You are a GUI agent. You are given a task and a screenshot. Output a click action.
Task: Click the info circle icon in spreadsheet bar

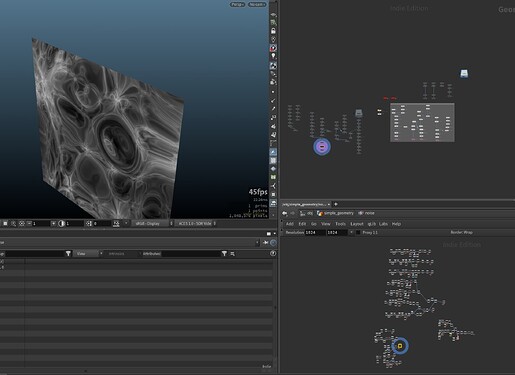pyautogui.click(x=273, y=254)
